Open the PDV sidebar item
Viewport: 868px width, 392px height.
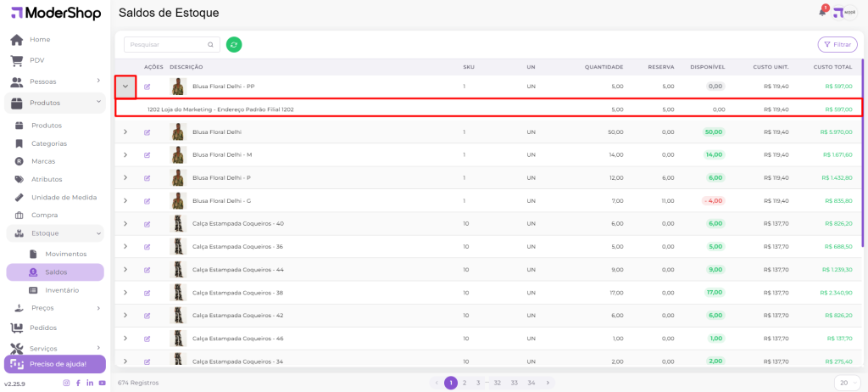tap(36, 60)
